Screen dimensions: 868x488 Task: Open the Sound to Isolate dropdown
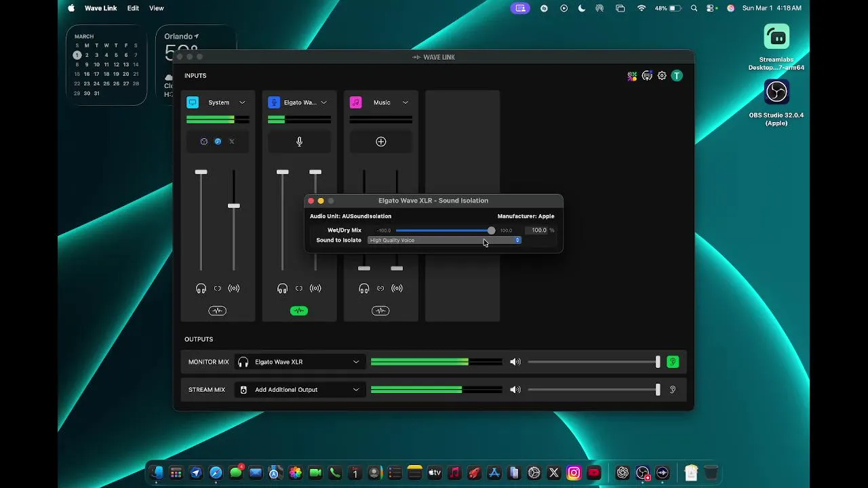click(444, 240)
